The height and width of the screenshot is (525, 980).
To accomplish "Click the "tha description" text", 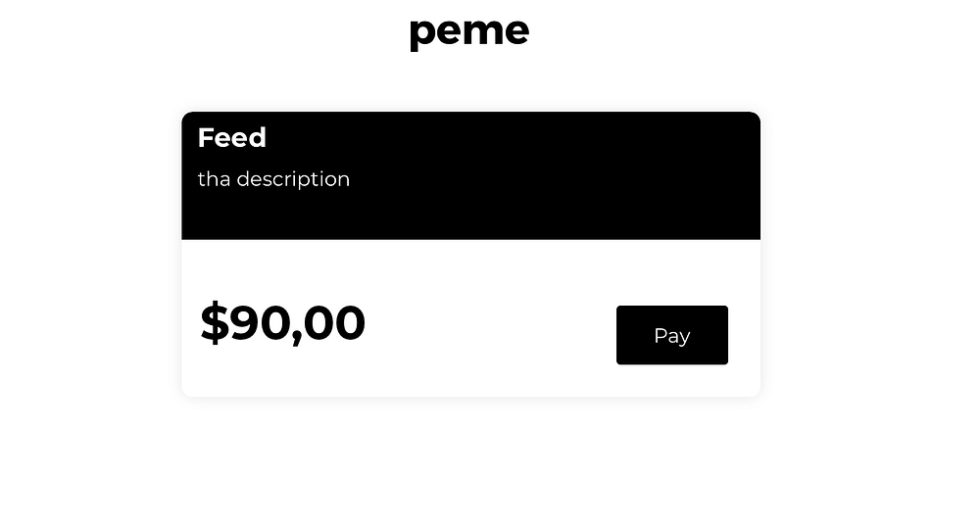I will pyautogui.click(x=273, y=179).
